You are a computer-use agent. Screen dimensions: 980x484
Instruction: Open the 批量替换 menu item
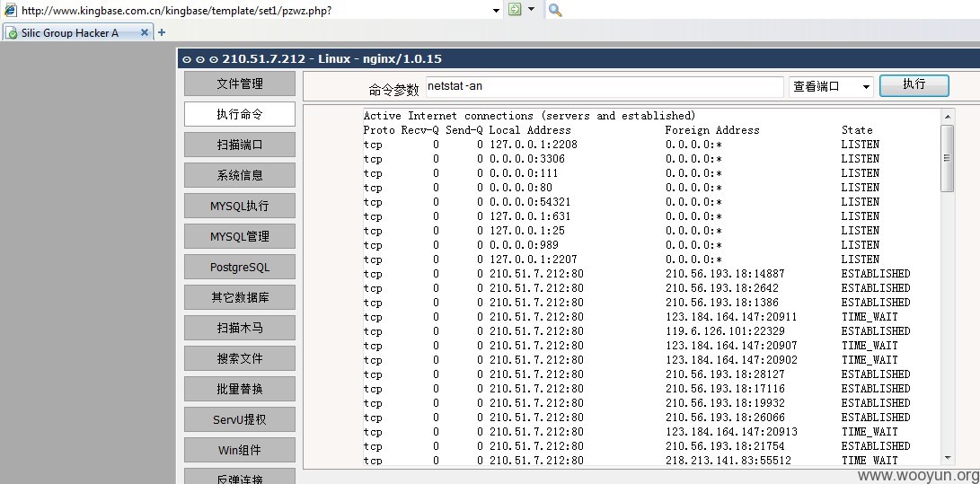pos(239,389)
